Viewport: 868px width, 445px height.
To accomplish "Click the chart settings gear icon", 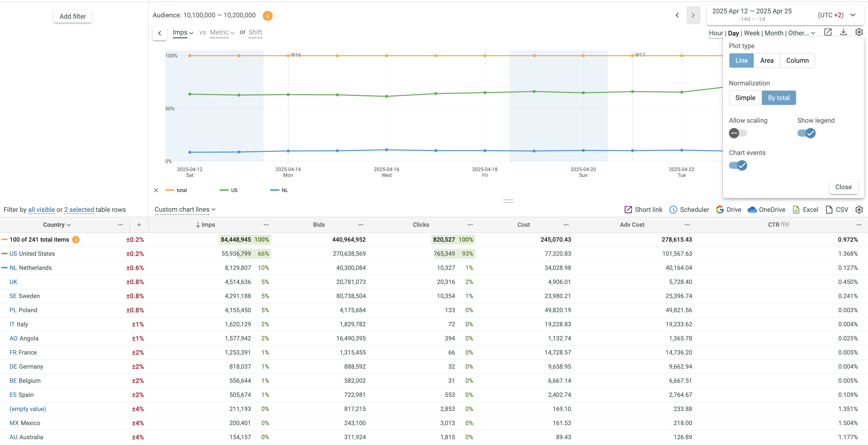I will point(859,32).
